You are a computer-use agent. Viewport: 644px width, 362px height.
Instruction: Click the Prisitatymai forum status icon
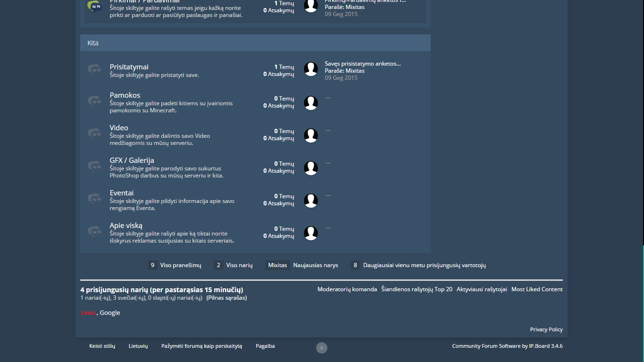(94, 69)
